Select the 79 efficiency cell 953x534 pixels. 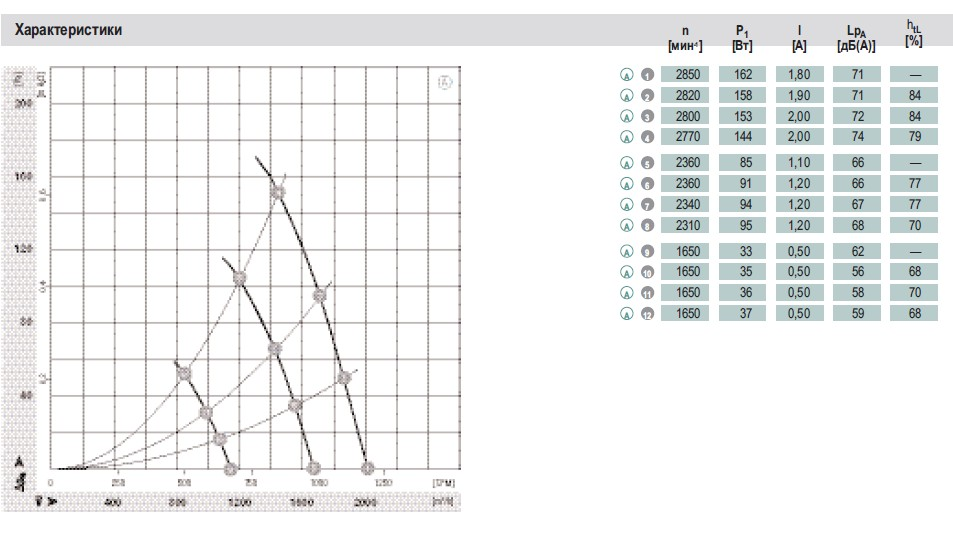point(913,137)
